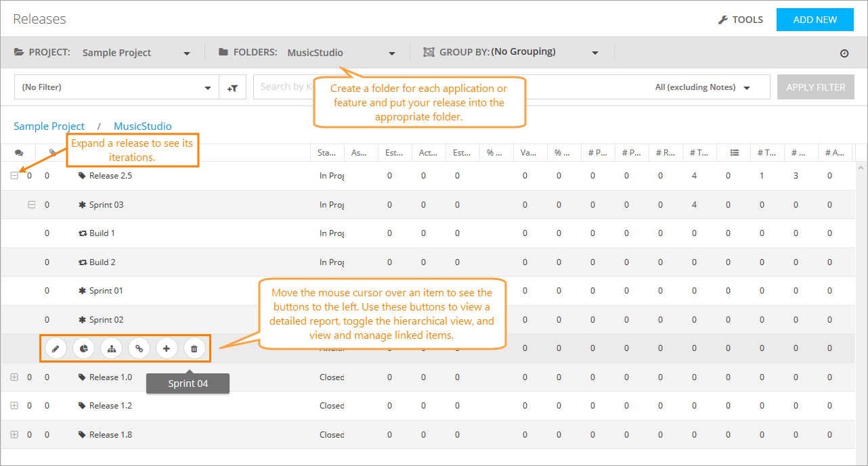Delete Sprint 04 with the trash icon
The height and width of the screenshot is (466, 868).
point(194,348)
